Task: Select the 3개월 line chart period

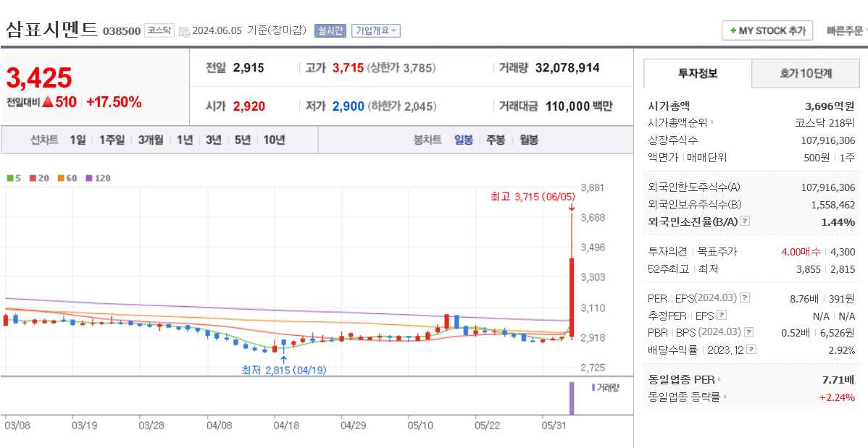Action: [x=151, y=140]
